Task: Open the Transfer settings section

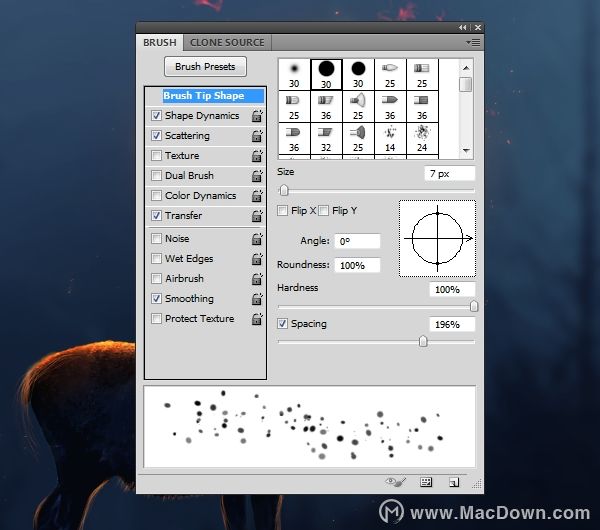Action: [x=183, y=216]
